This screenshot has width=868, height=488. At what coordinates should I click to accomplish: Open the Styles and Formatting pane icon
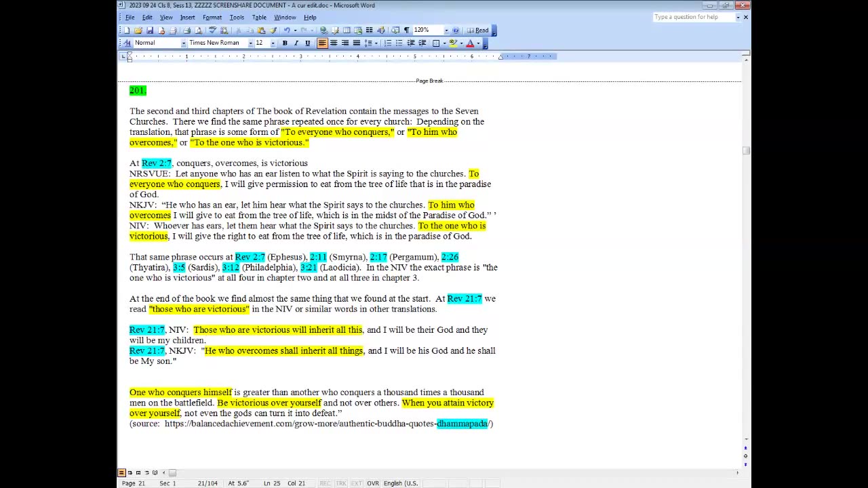127,43
